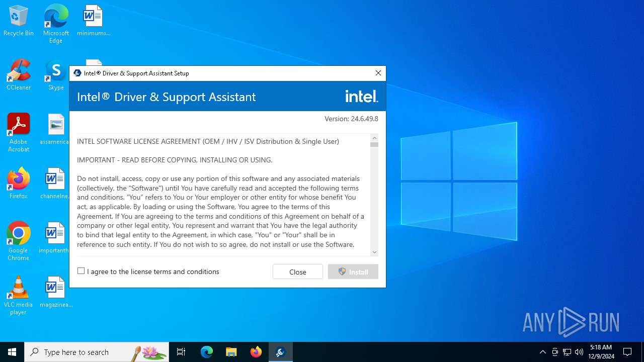Image resolution: width=644 pixels, height=362 pixels.
Task: Click the Install button with shield icon
Action: point(353,271)
